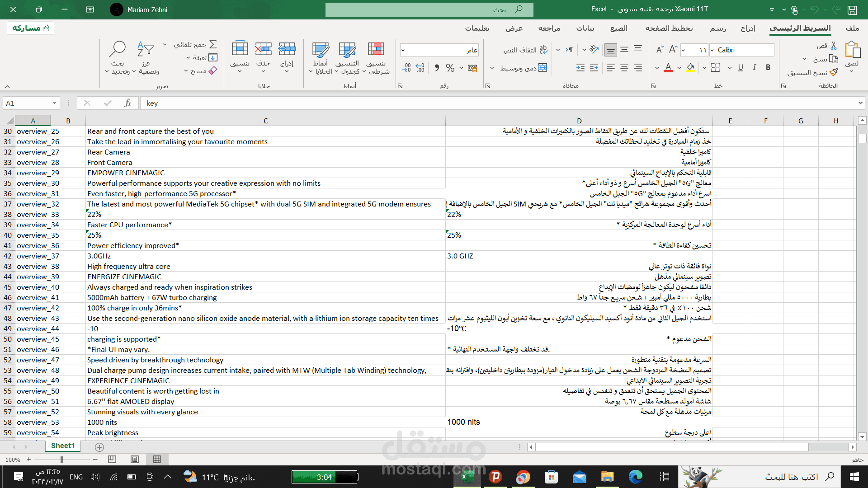
Task: Open the File (ملف) tab
Action: pos(852,28)
